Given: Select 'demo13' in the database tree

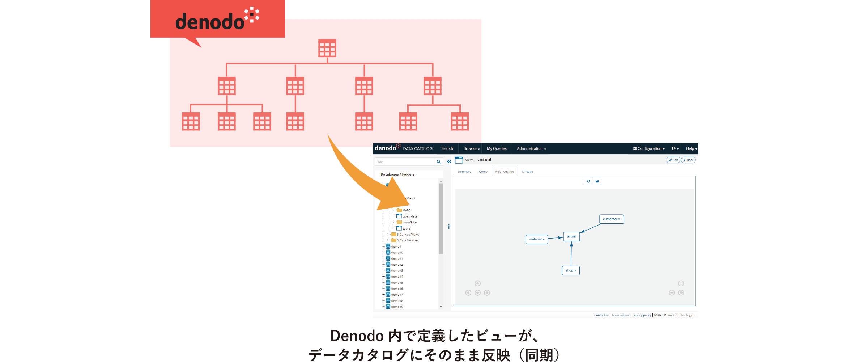Looking at the screenshot, I should (x=397, y=271).
